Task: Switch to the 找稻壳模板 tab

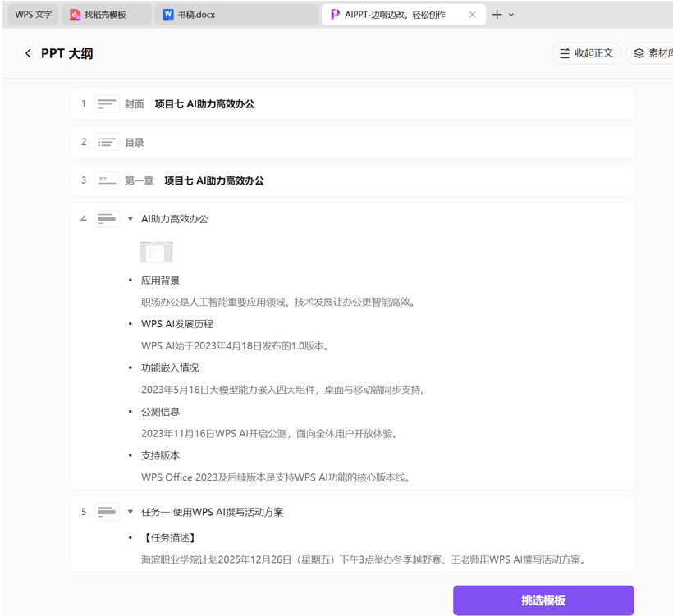Action: coord(106,15)
